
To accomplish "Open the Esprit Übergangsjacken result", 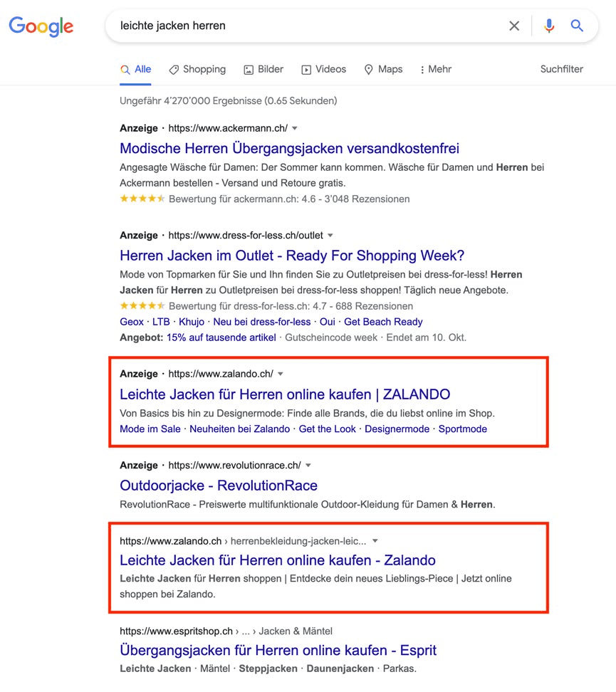I will (278, 650).
